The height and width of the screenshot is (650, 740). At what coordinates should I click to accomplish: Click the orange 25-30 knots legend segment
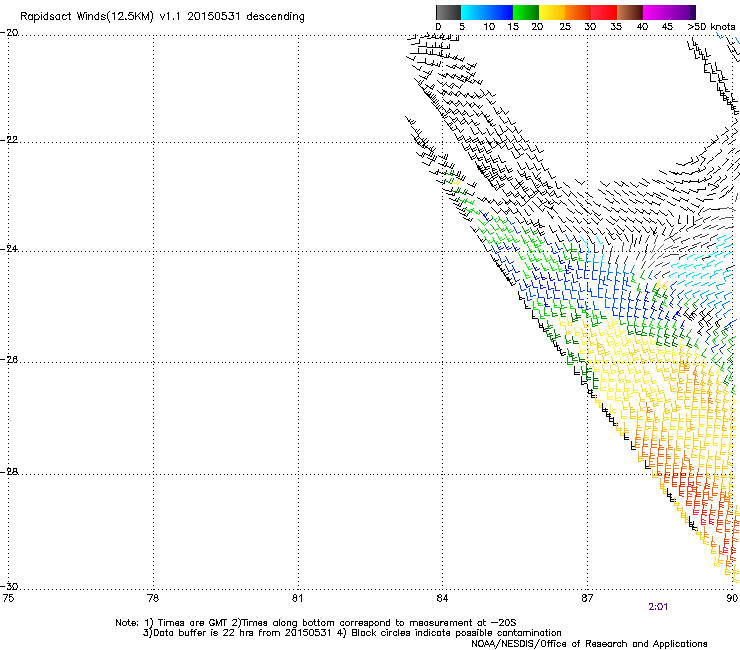pos(578,12)
